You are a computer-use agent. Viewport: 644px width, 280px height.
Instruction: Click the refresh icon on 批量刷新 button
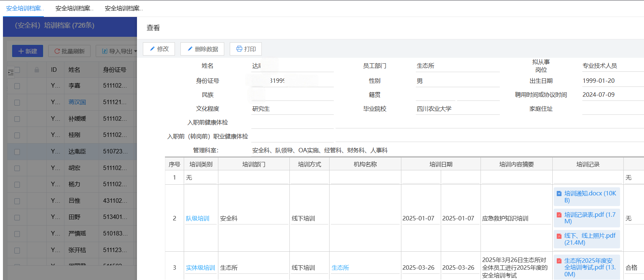point(57,51)
